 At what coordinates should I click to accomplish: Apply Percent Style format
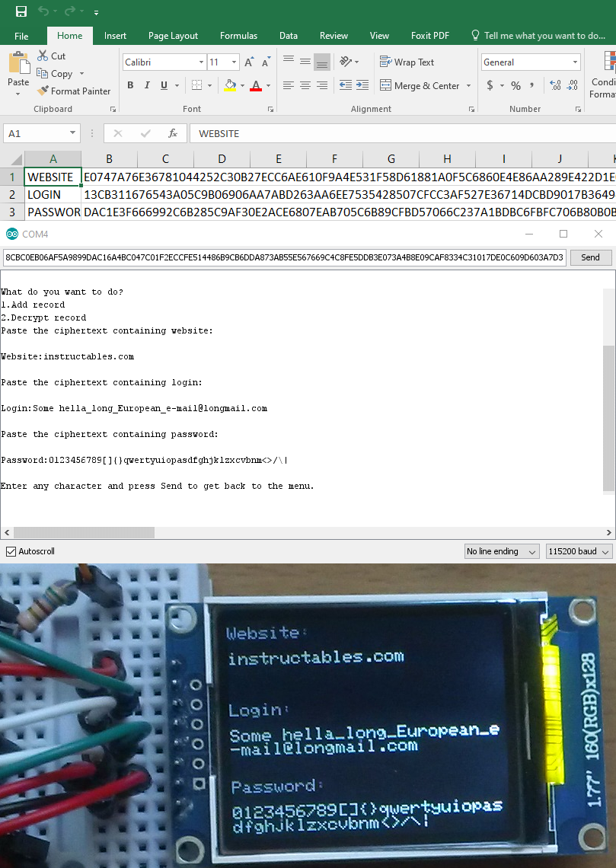(515, 85)
